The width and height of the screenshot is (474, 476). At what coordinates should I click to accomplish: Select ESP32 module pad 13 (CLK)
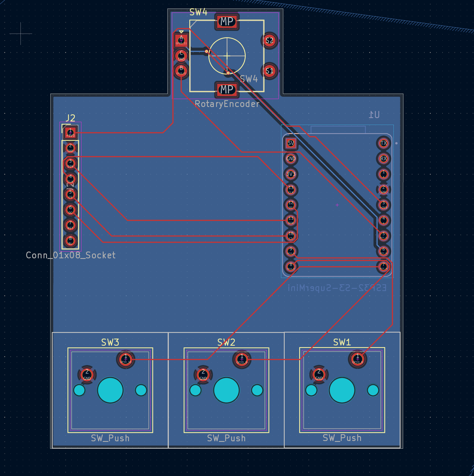(x=291, y=189)
